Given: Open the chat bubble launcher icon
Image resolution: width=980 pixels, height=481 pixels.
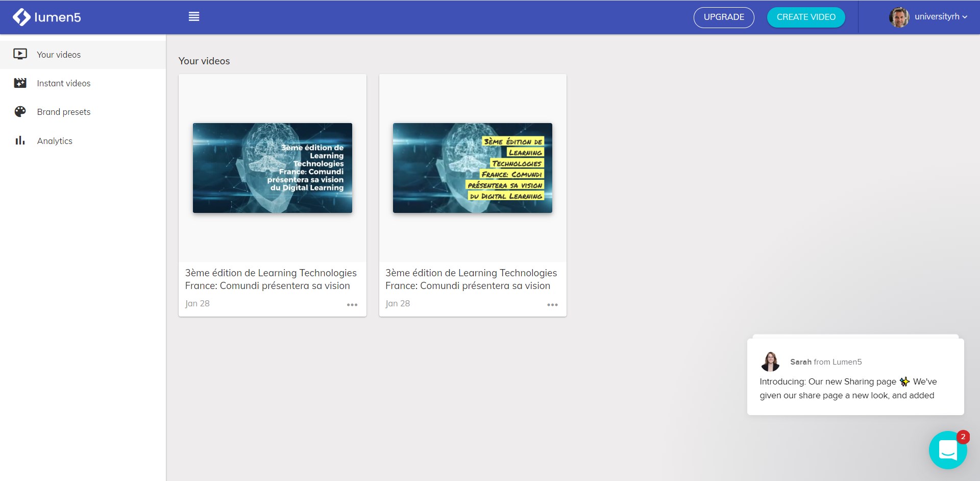Looking at the screenshot, I should tap(948, 450).
